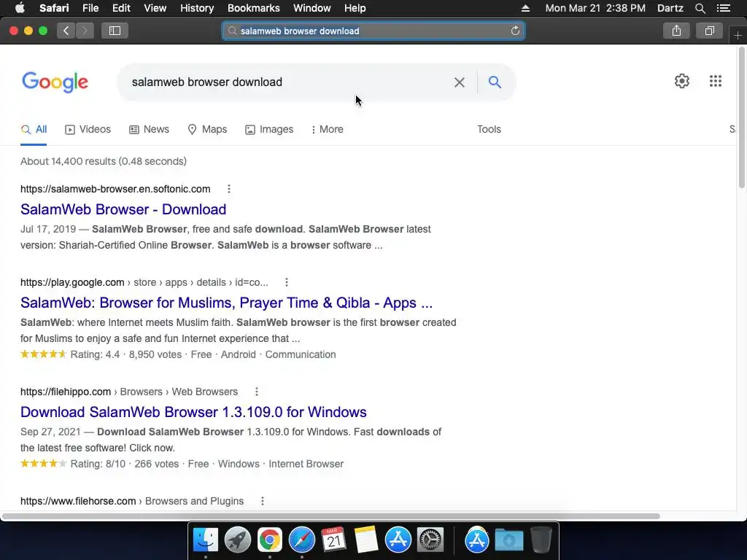Click Safari compass icon in Dock
The height and width of the screenshot is (560, 747).
coord(301,540)
